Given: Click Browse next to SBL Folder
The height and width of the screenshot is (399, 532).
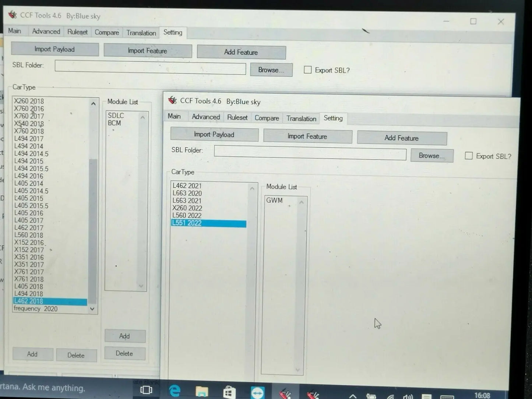Looking at the screenshot, I should 431,155.
